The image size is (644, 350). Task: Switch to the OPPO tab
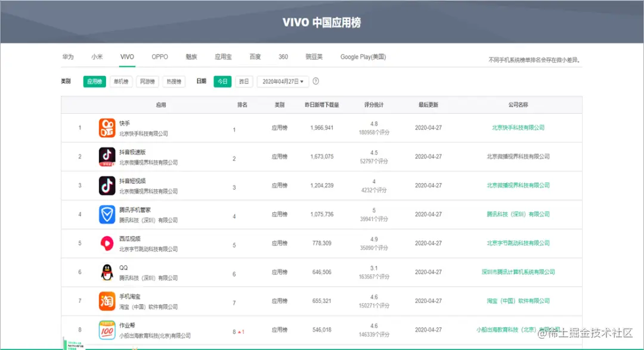coord(160,57)
